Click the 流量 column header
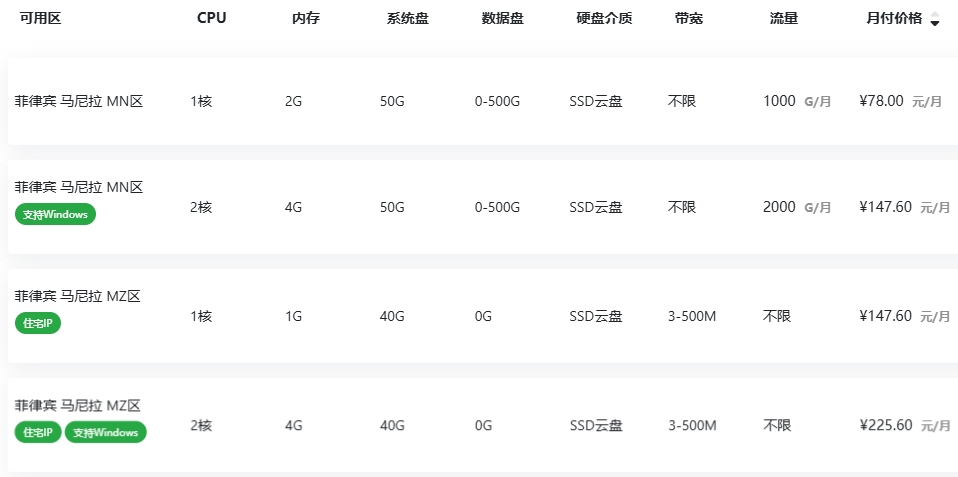958x477 pixels. (x=783, y=18)
